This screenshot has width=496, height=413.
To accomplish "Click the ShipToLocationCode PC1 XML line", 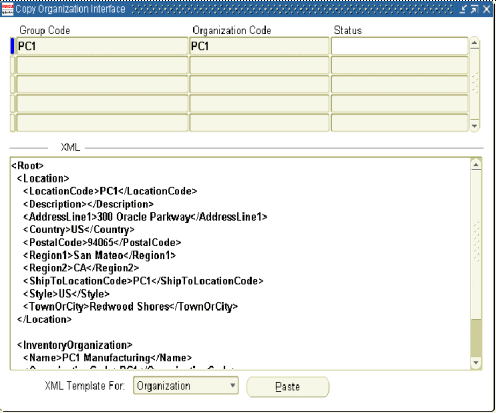I will click(x=143, y=281).
